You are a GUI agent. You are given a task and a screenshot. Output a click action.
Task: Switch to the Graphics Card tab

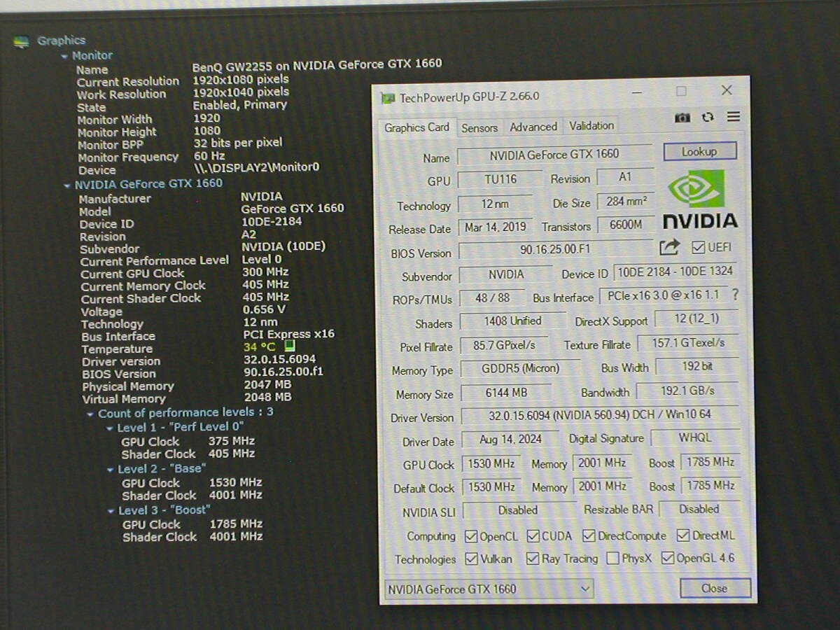click(416, 127)
